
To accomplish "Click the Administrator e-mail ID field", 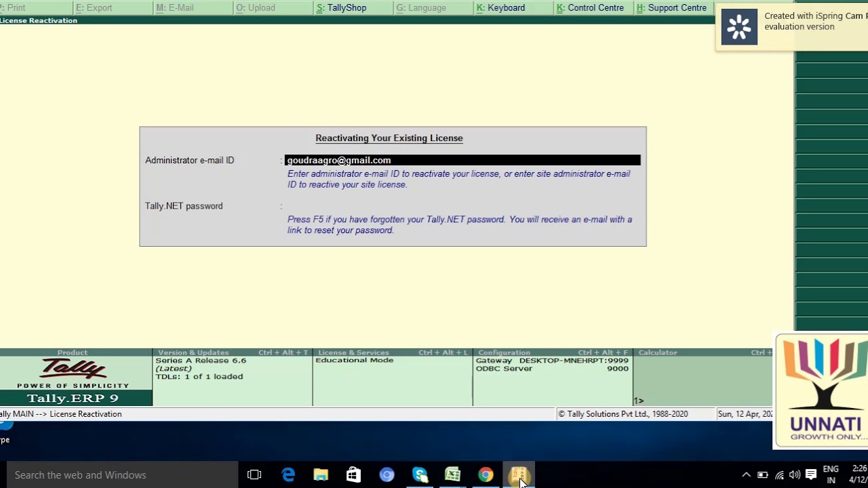I will tap(462, 160).
